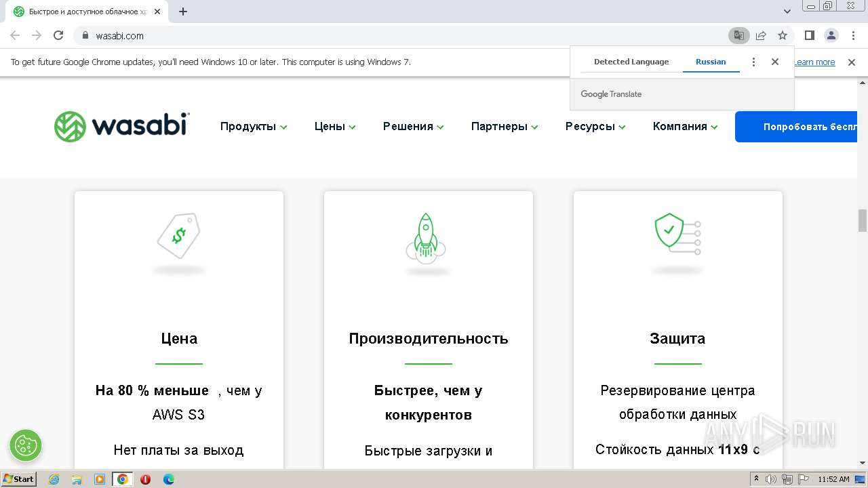Click the taskbar clock 11:52 AM
Image resolution: width=868 pixels, height=488 pixels.
(x=833, y=479)
